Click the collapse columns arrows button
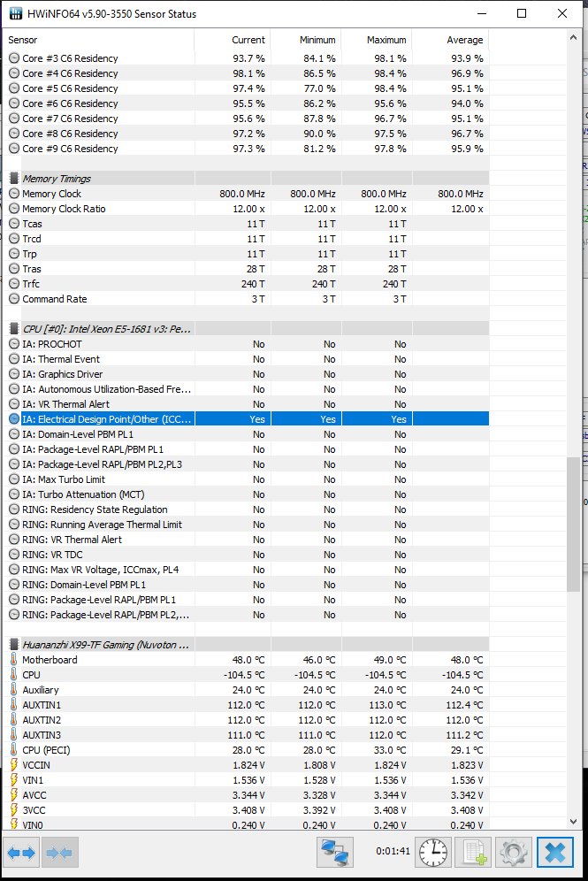 (x=59, y=853)
